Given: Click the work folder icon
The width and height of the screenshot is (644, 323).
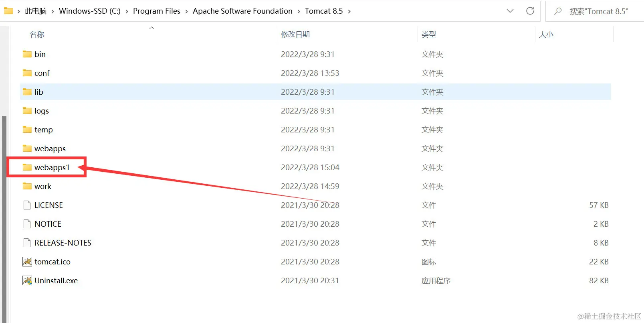Looking at the screenshot, I should [27, 186].
